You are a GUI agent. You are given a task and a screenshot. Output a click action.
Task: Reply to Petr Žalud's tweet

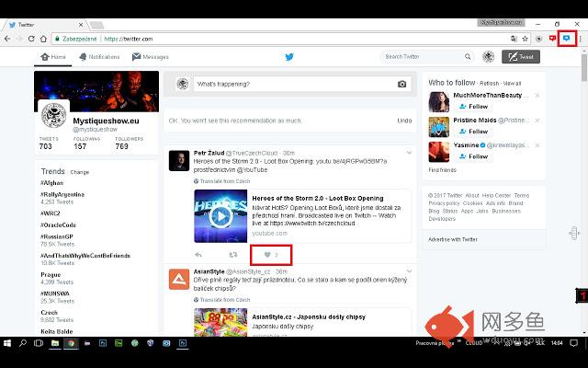click(x=198, y=255)
